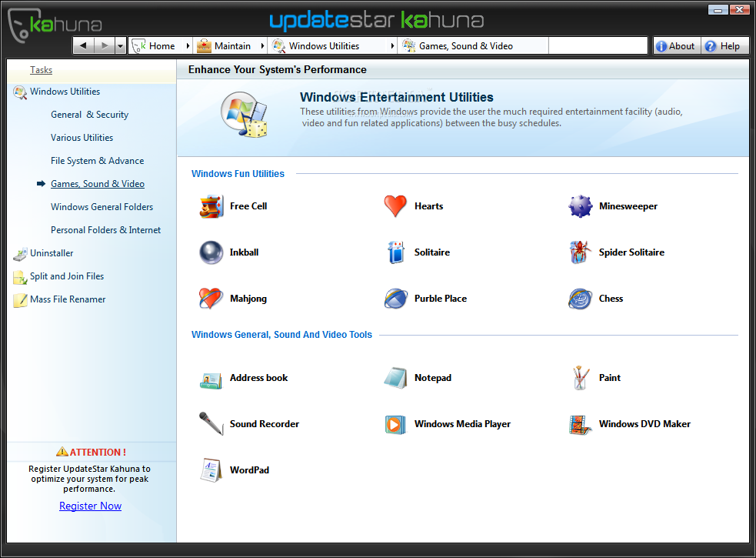Click the Free Cell label
The image size is (756, 558).
click(x=248, y=206)
